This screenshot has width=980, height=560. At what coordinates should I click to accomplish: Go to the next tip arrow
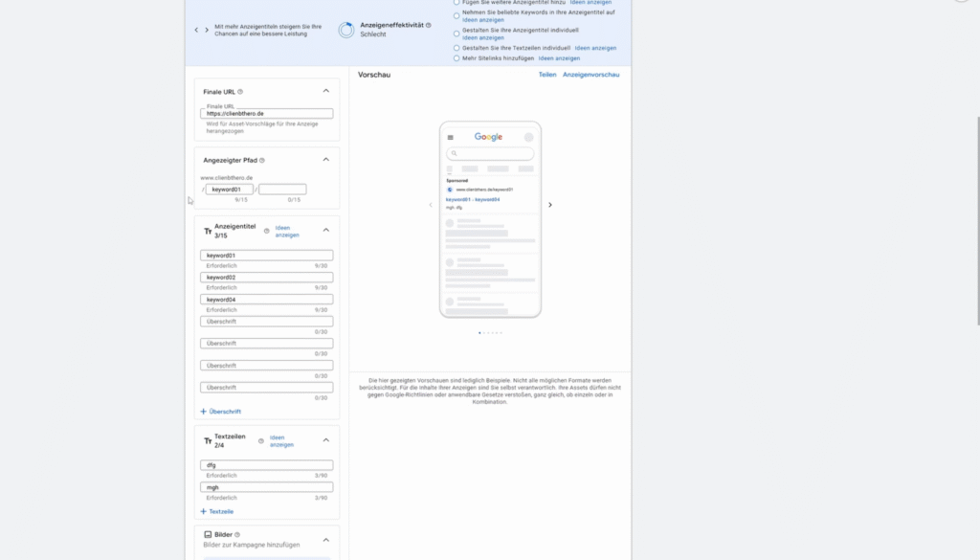click(x=207, y=30)
